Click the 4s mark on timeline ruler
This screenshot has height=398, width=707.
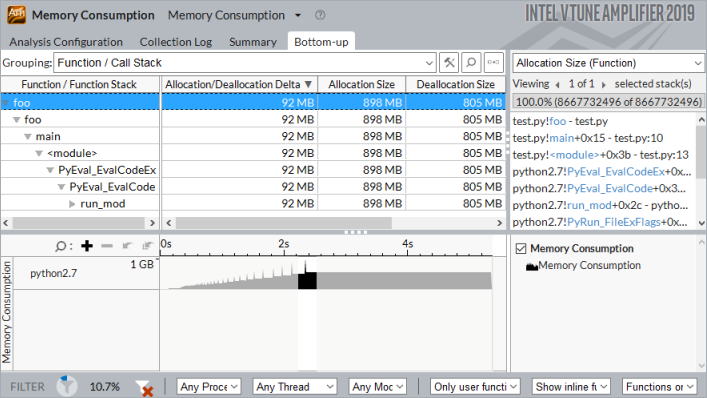click(x=408, y=244)
